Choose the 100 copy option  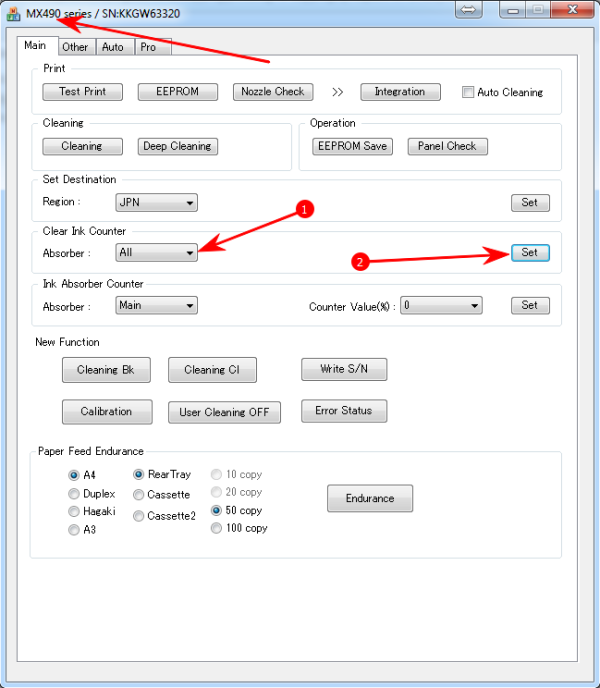tap(217, 528)
